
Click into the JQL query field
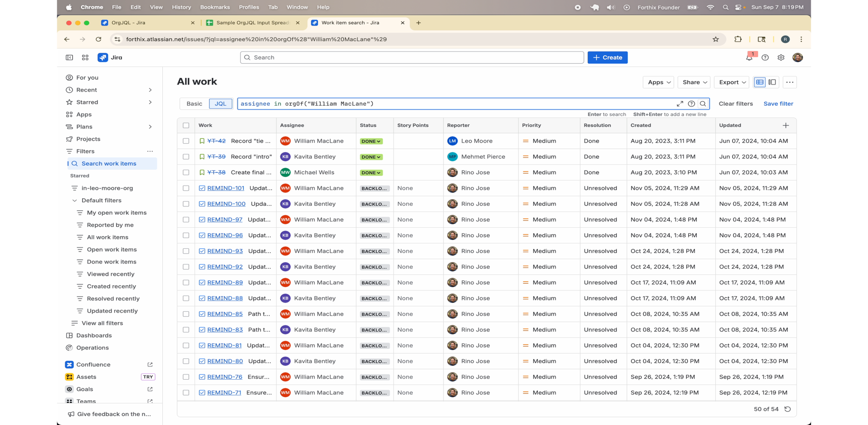point(453,104)
